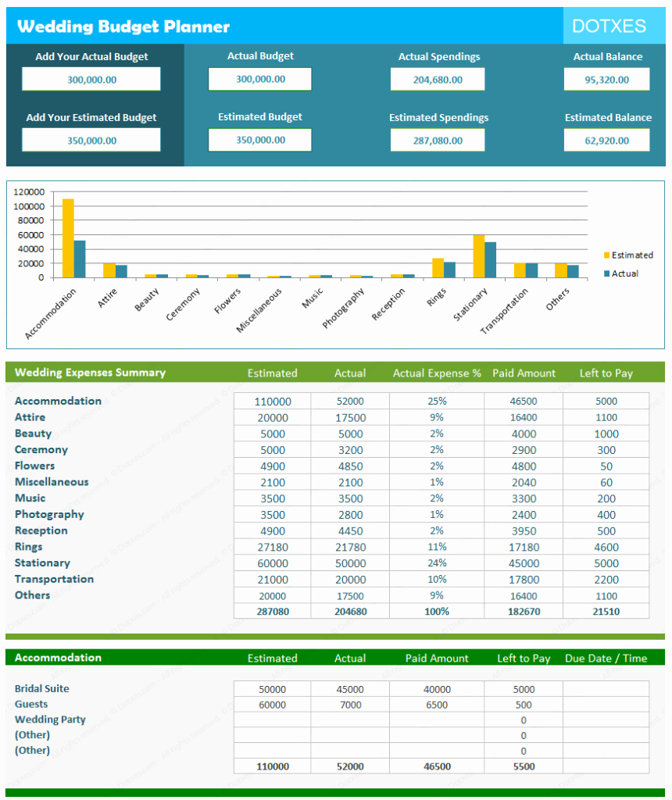Click the Transportation chart axis label
Image resolution: width=672 pixels, height=800 pixels.
click(504, 311)
